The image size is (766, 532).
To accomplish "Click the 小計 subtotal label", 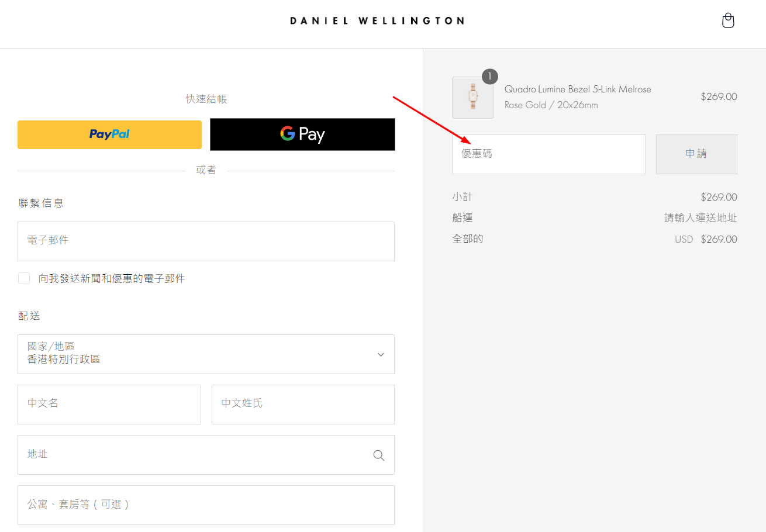I will [x=462, y=197].
